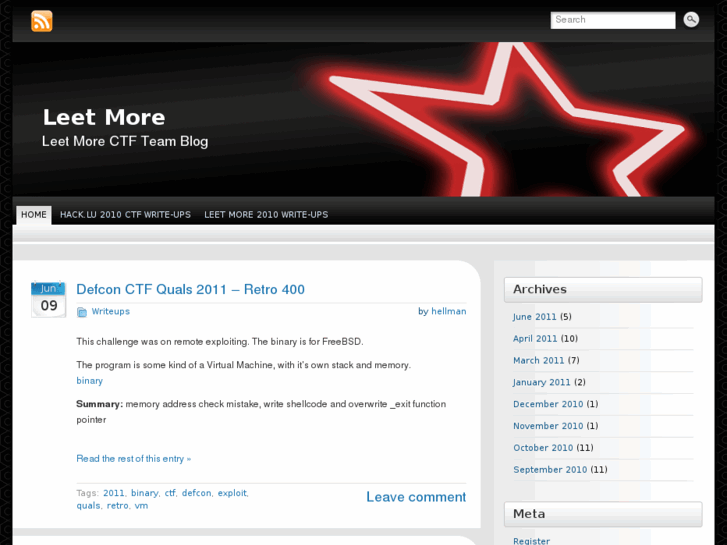Viewport: 727px width, 545px height.
Task: Select the exploit tag
Action: (232, 493)
